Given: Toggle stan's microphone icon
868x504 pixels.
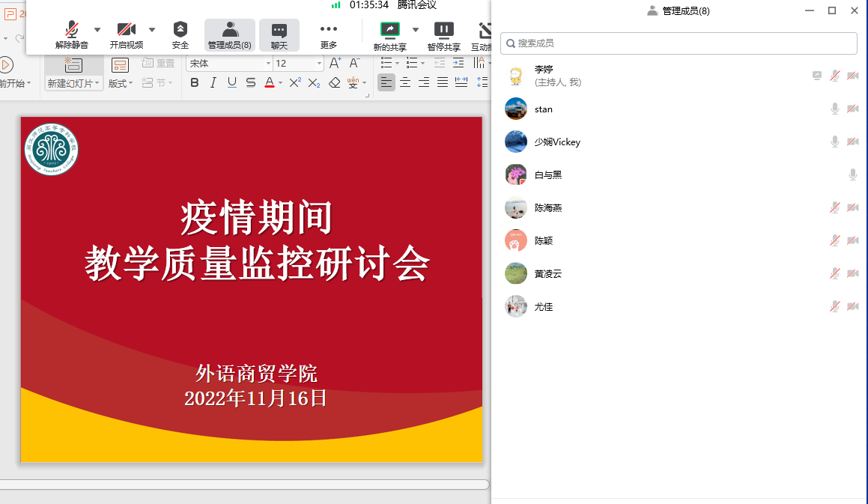Looking at the screenshot, I should point(834,109).
